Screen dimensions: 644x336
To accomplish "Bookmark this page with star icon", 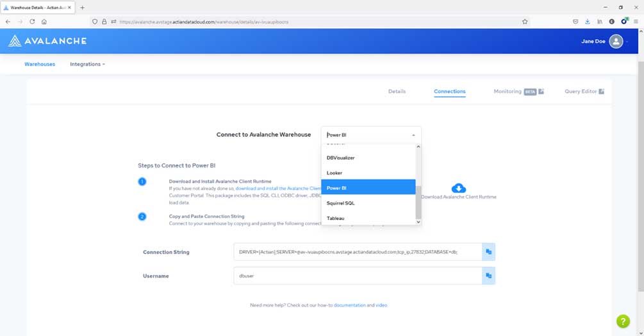I will click(524, 22).
